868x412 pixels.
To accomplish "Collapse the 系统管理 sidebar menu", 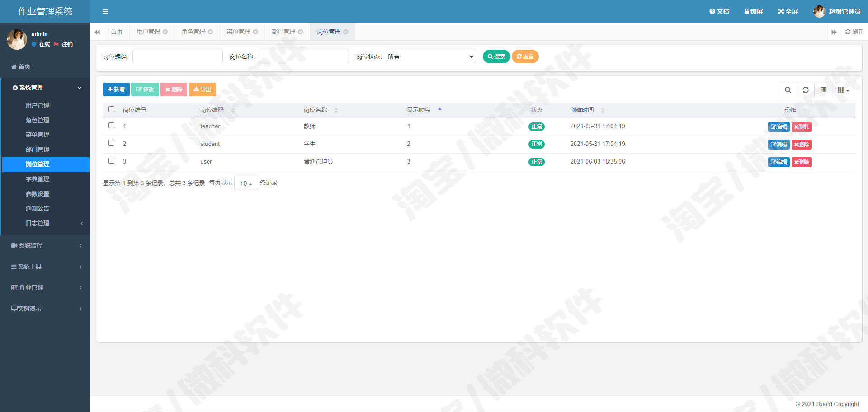I will click(x=46, y=88).
